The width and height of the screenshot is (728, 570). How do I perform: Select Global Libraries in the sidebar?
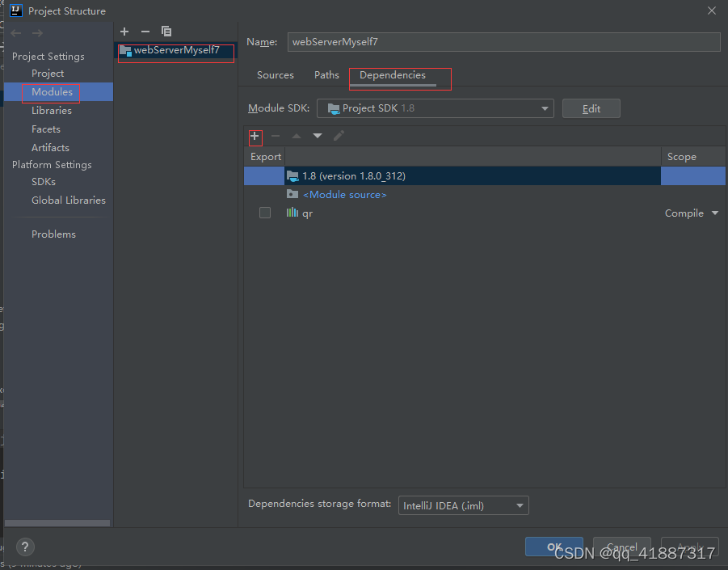tap(69, 201)
